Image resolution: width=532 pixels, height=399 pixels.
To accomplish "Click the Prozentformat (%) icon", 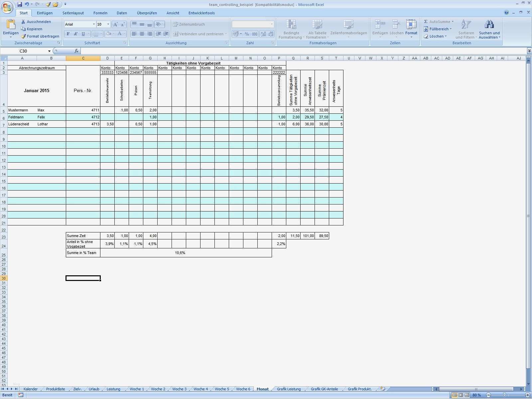I will click(x=246, y=34).
